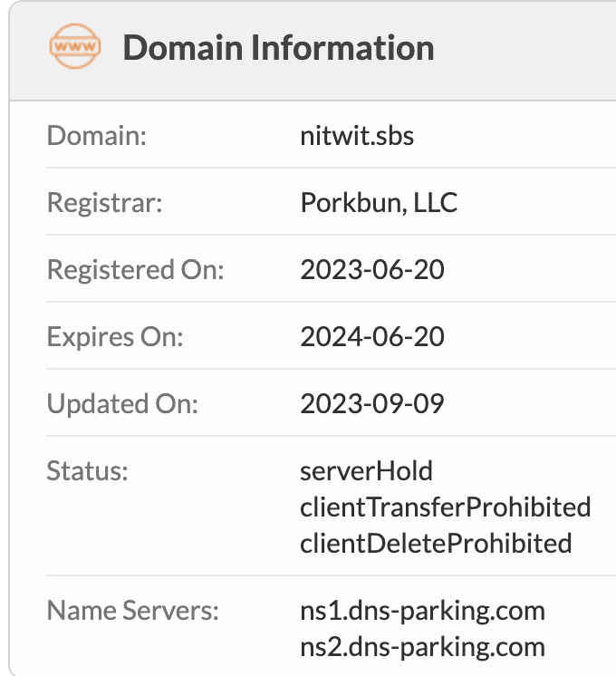Viewport: 616px width, 676px height.
Task: Select the Updated On label
Action: pos(121,403)
